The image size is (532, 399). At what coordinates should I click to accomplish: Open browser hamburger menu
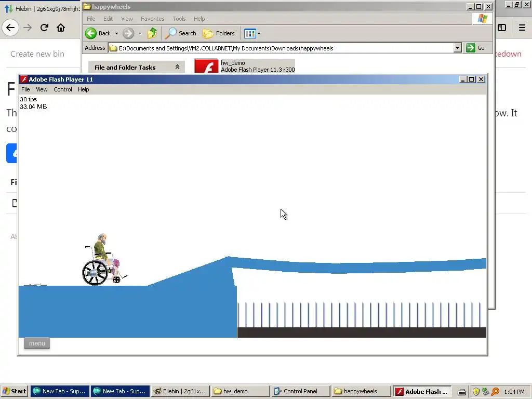tap(522, 28)
